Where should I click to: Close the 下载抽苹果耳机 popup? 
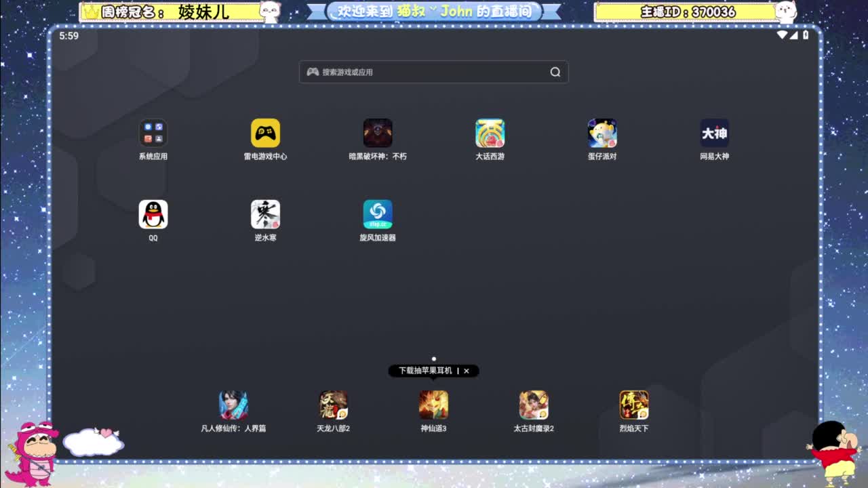[x=467, y=371]
